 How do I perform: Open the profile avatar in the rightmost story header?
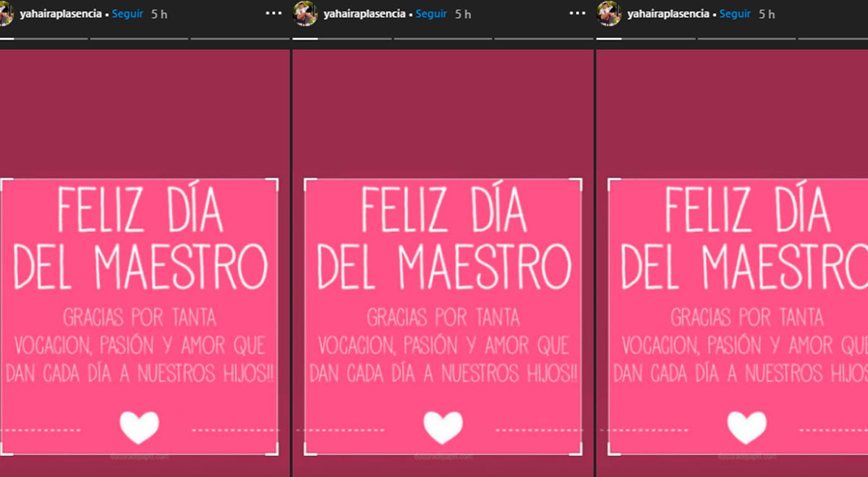click(608, 14)
